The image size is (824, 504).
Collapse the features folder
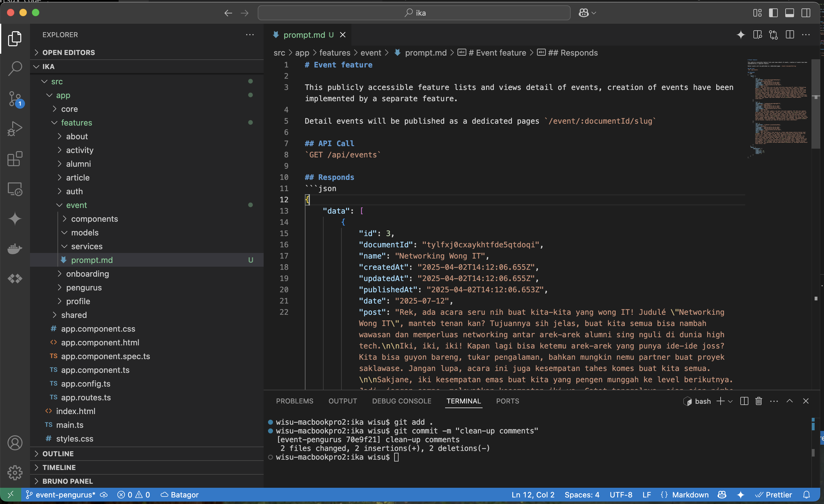click(x=147, y=123)
